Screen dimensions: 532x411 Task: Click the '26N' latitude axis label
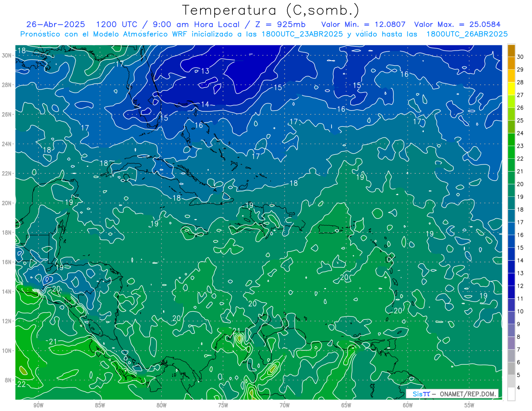pos(7,114)
